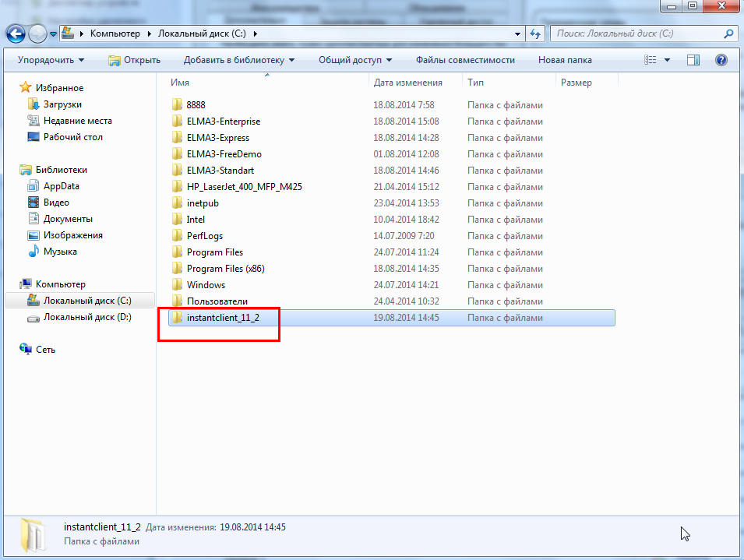Click the search magnifier icon
Image resolution: width=744 pixels, height=560 pixels.
(x=729, y=33)
